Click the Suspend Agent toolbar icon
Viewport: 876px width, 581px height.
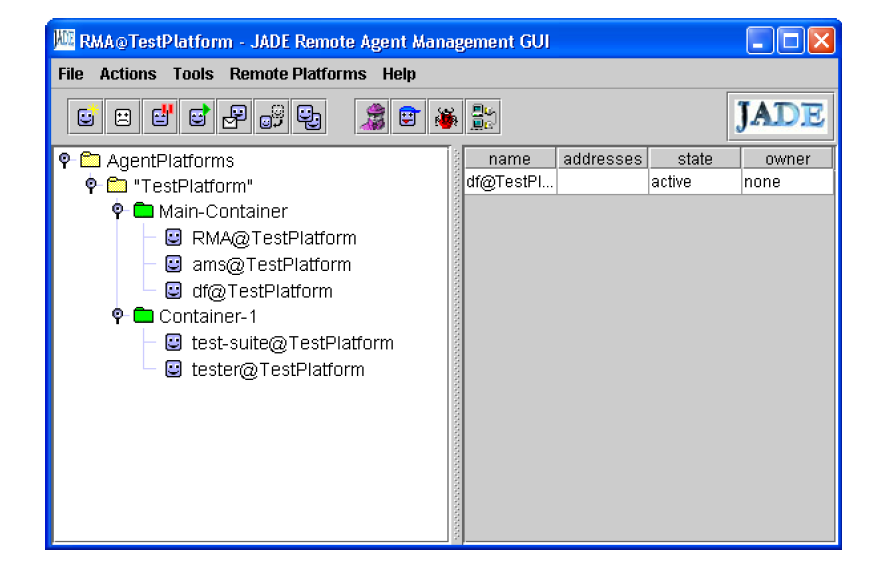(160, 117)
